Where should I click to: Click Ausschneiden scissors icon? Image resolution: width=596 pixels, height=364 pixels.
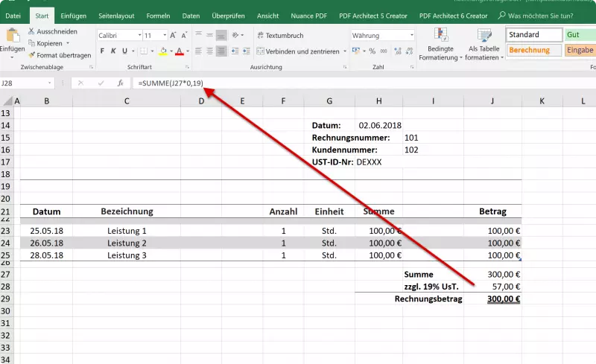coord(31,31)
